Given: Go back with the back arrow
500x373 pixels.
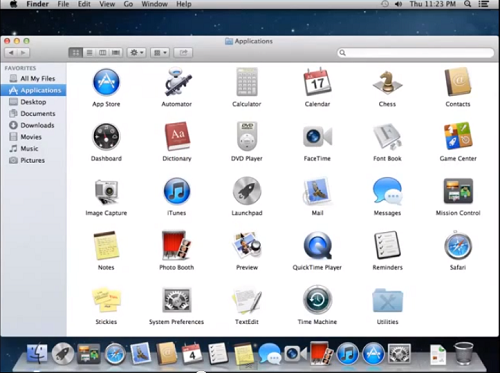Looking at the screenshot, I should pyautogui.click(x=11, y=53).
